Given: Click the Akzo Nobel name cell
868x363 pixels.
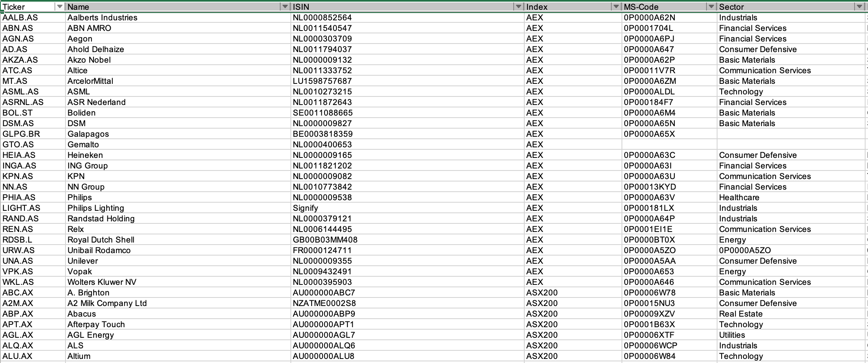Looking at the screenshot, I should click(178, 60).
